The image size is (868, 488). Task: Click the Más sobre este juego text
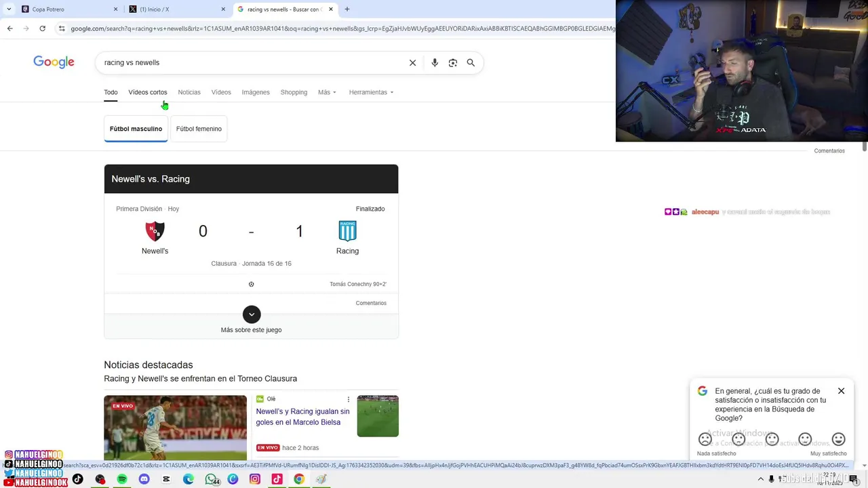click(251, 330)
